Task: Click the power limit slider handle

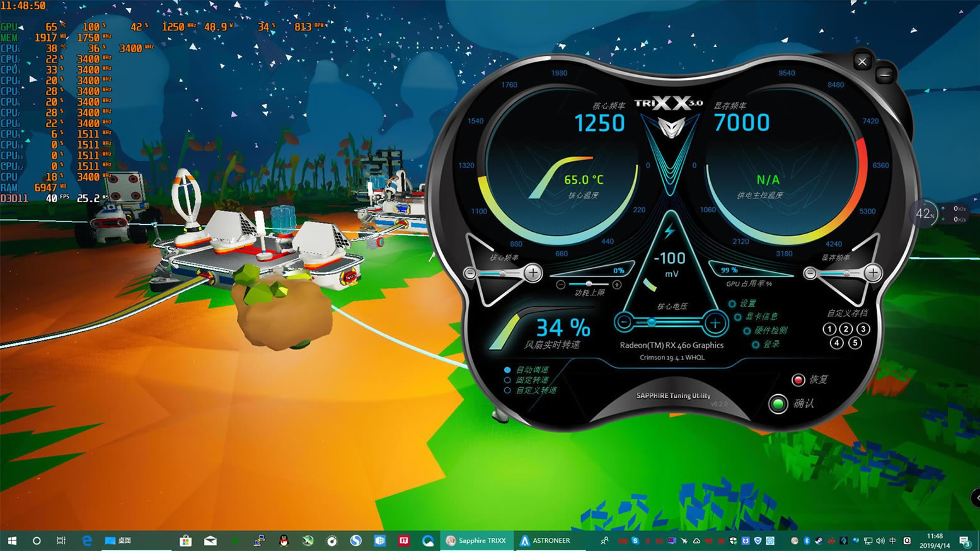Action: 588,284
